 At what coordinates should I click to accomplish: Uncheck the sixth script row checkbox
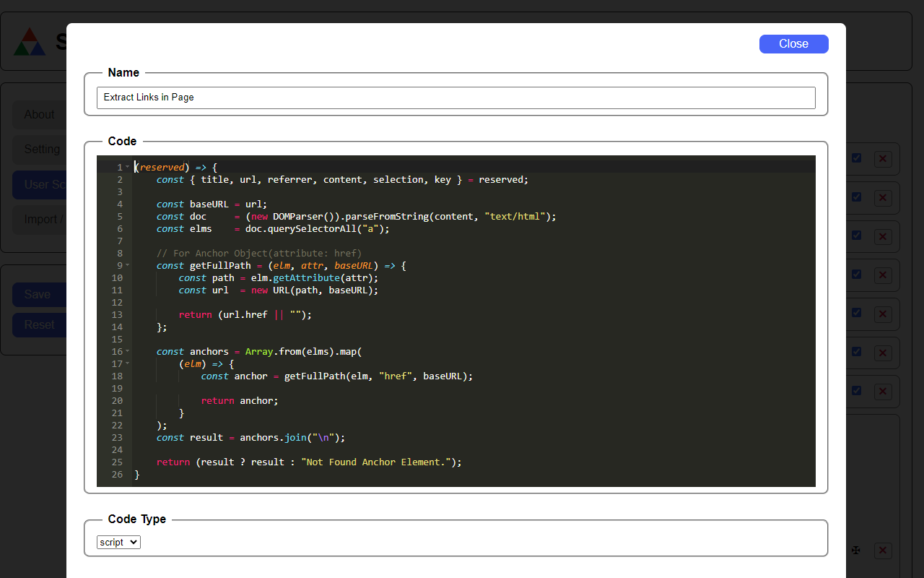coord(856,351)
